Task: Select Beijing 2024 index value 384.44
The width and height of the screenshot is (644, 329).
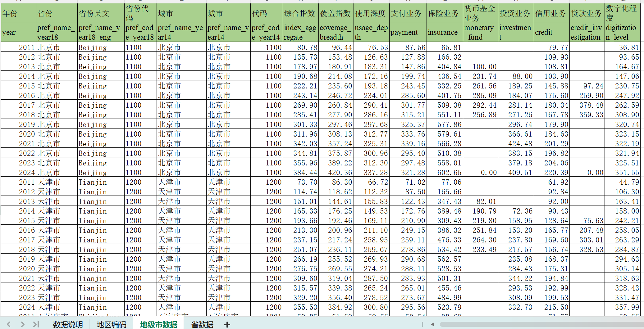Action: click(300, 173)
